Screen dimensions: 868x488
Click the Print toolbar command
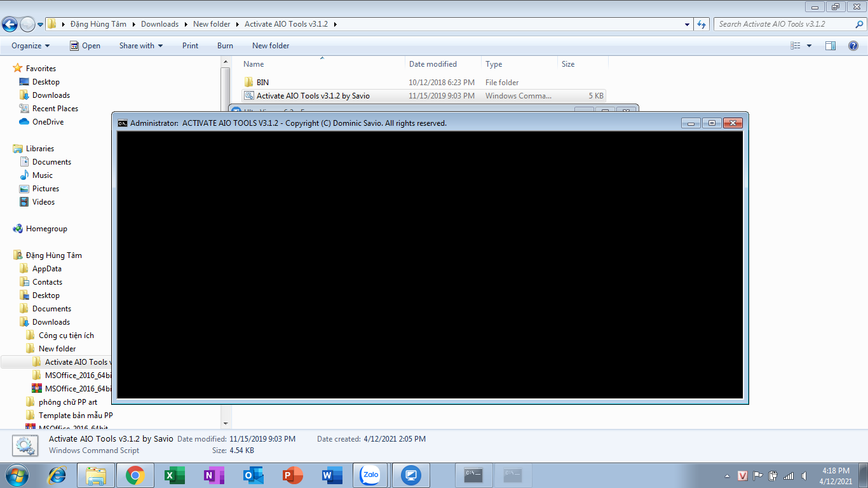[x=190, y=46]
